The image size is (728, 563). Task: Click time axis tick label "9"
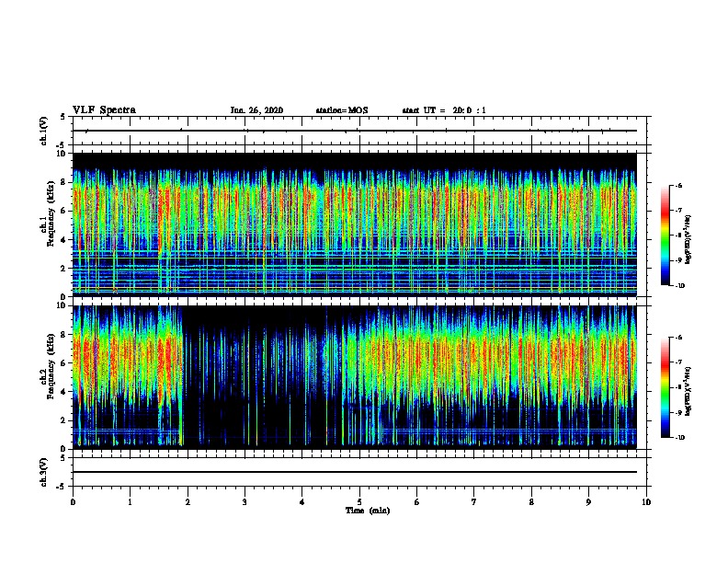588,502
